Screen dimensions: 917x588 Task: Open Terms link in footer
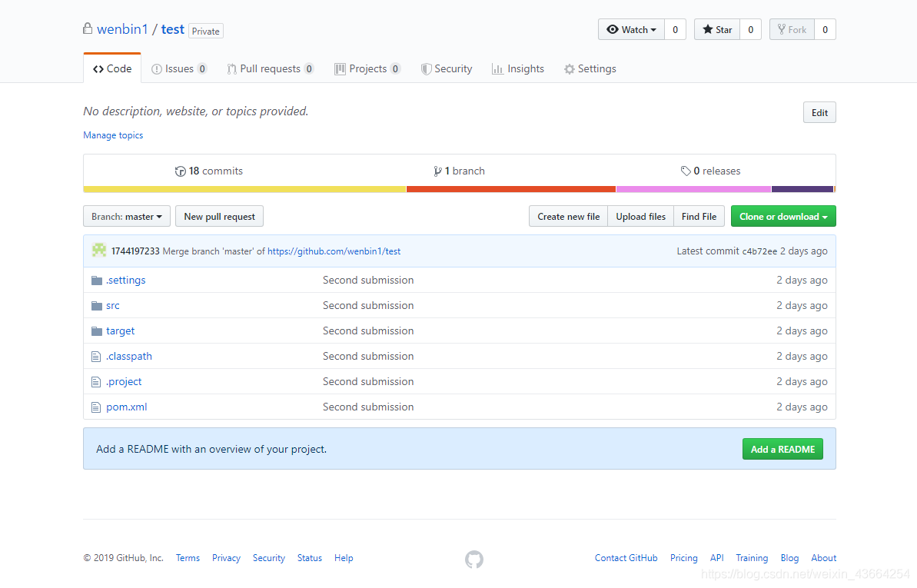[188, 558]
